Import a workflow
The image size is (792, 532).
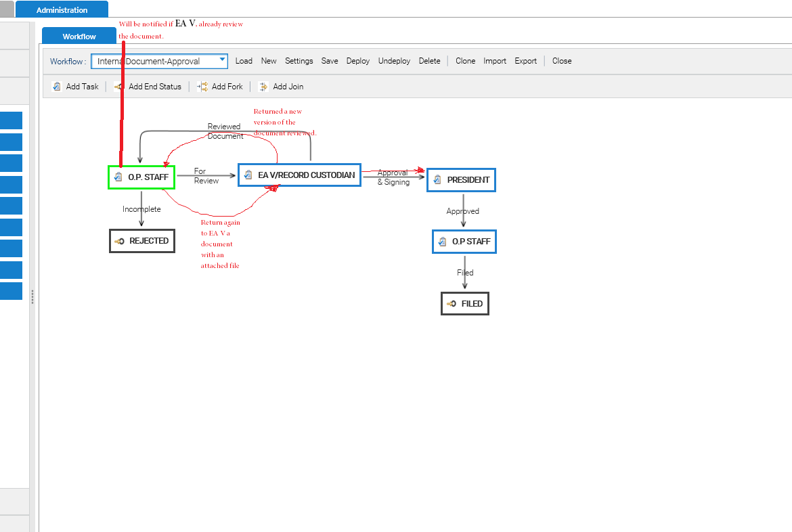click(495, 61)
